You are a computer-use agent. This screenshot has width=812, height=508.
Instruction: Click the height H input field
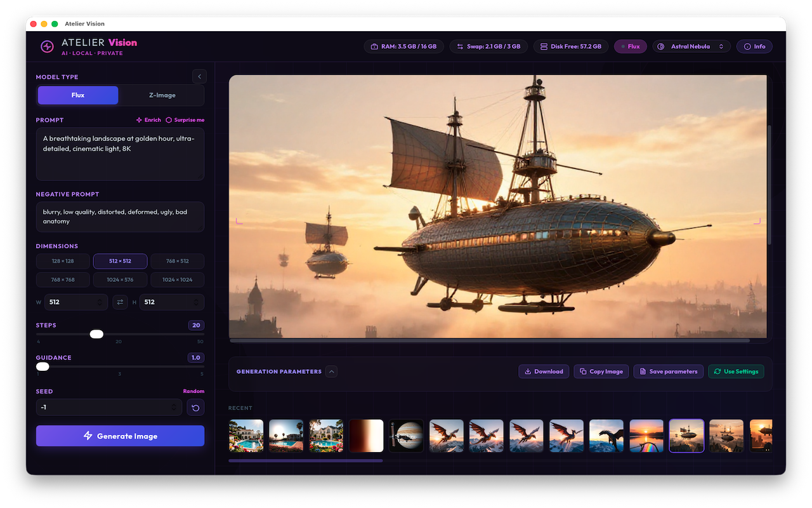click(x=172, y=302)
